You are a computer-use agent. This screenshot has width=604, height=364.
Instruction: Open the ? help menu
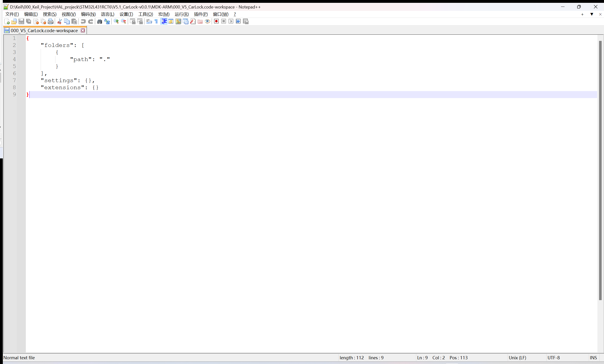tap(235, 14)
